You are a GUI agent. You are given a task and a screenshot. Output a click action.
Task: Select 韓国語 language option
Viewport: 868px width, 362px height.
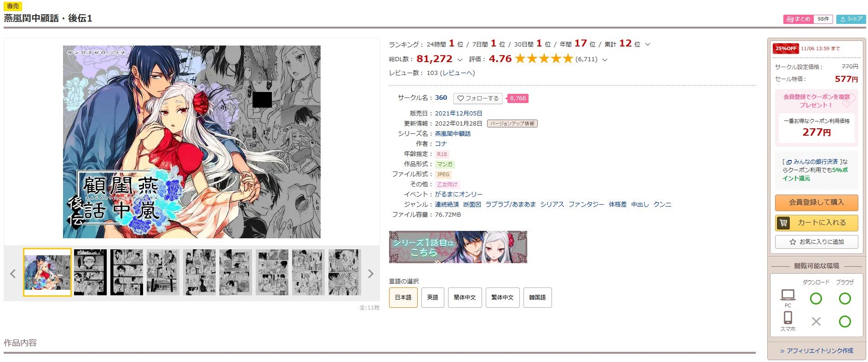[x=537, y=298]
